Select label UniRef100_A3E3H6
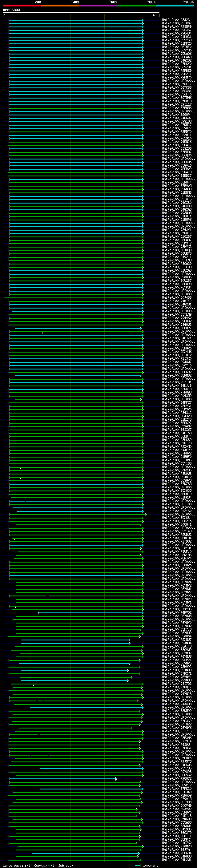 (177, 737)
